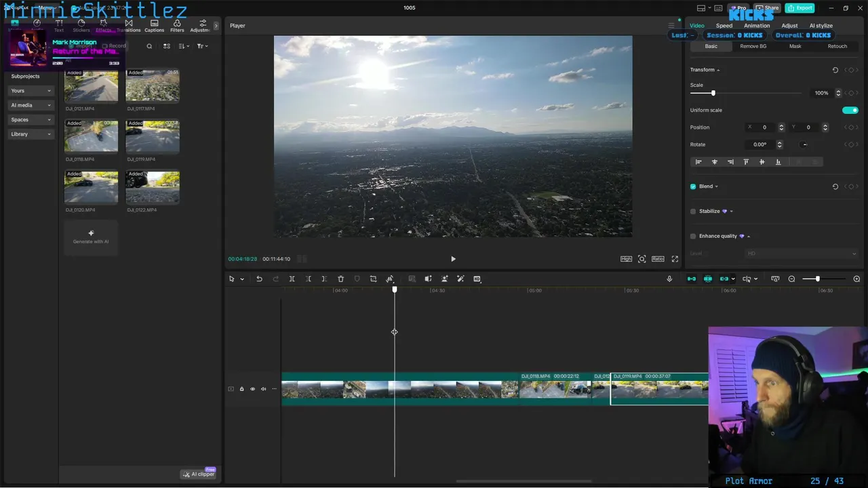The image size is (868, 488).
Task: Adjust the Scale slider handle
Action: [713, 93]
